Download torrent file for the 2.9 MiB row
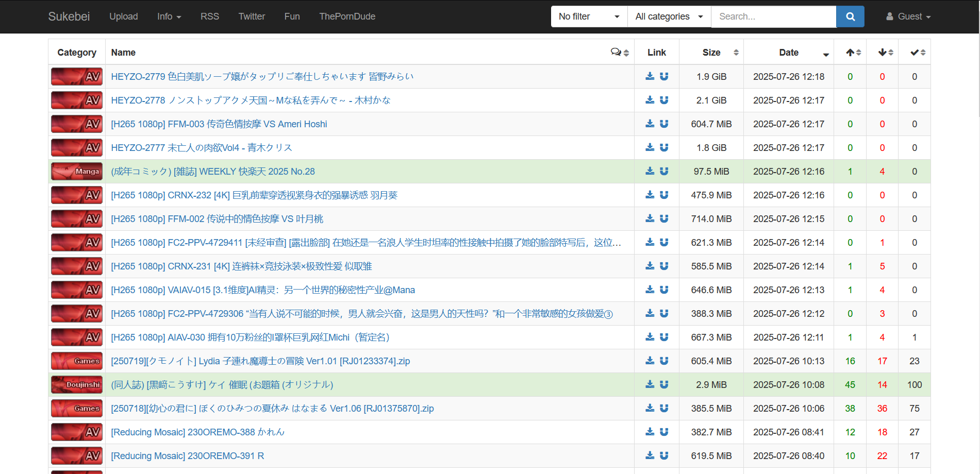The width and height of the screenshot is (980, 474). (x=650, y=384)
